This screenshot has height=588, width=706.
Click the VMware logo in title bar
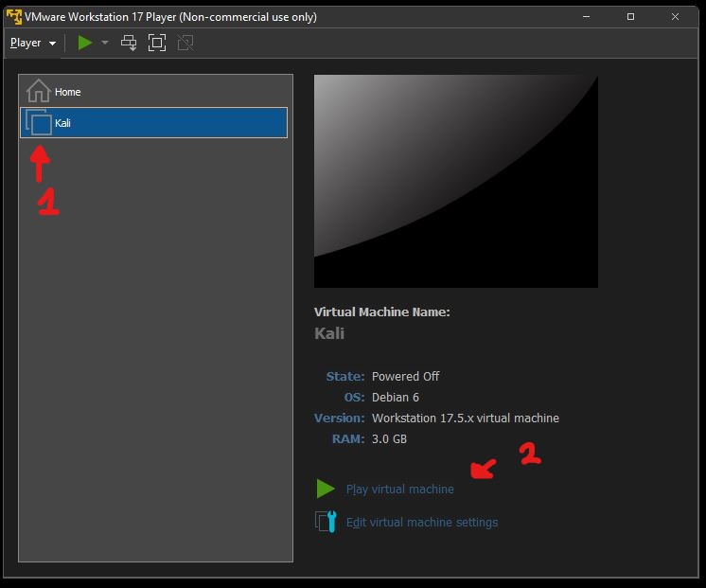pyautogui.click(x=13, y=17)
